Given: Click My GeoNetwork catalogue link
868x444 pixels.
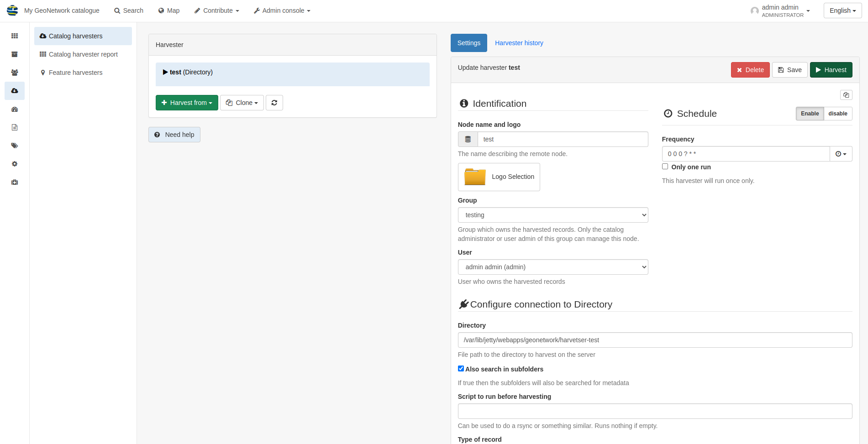Looking at the screenshot, I should [62, 10].
